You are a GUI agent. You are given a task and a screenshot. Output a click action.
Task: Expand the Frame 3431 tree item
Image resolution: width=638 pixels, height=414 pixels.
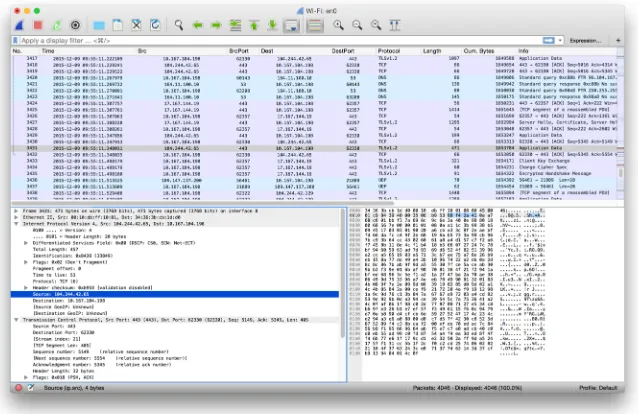pyautogui.click(x=16, y=211)
